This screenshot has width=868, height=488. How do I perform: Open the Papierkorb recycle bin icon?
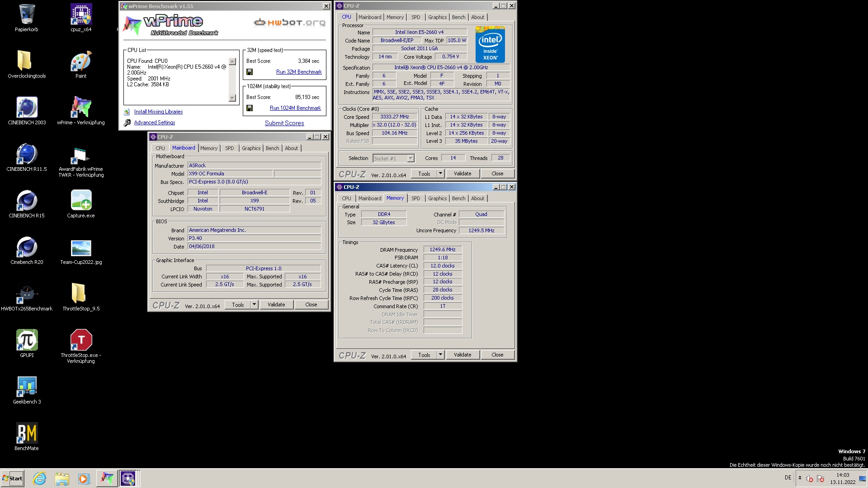pos(27,18)
